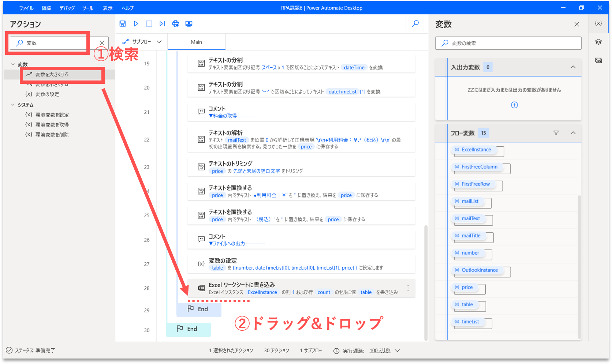Collapse the フロー変数 section
Viewport: 612px width, 364px height.
point(573,133)
